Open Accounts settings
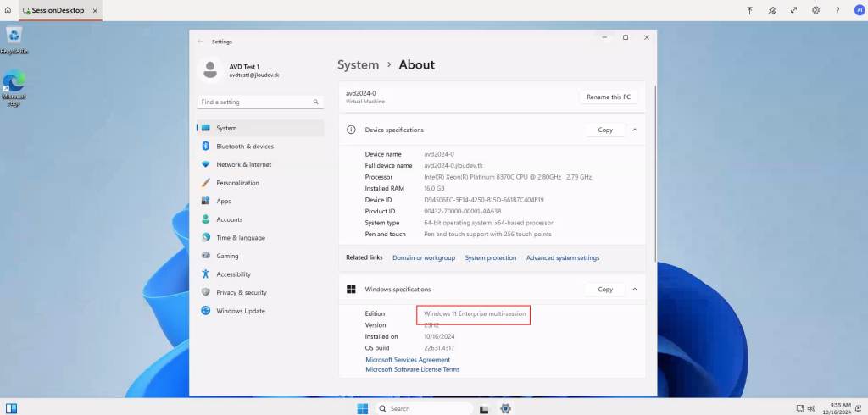 [260, 219]
